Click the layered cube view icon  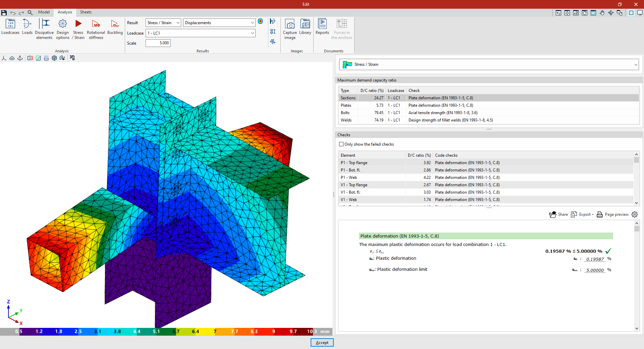pyautogui.click(x=54, y=58)
